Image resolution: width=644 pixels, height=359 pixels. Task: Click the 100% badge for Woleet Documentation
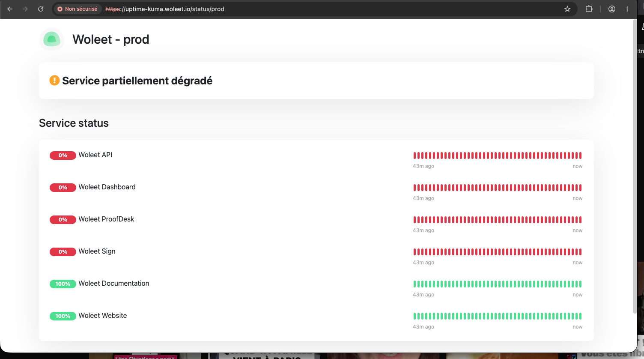63,284
